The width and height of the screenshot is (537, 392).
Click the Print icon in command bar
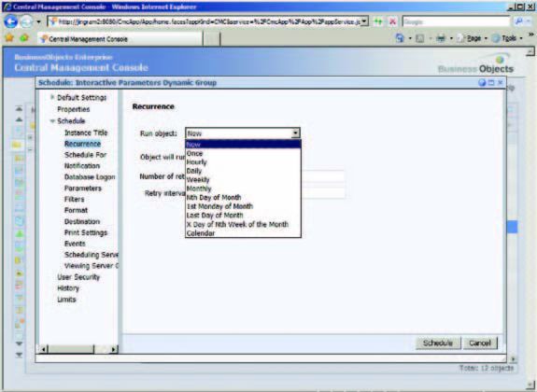click(441, 38)
